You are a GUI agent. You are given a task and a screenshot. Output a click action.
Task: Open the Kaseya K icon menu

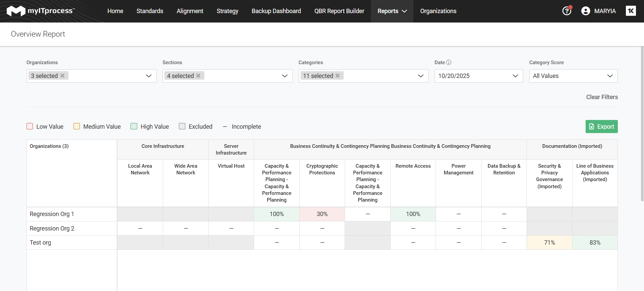631,11
